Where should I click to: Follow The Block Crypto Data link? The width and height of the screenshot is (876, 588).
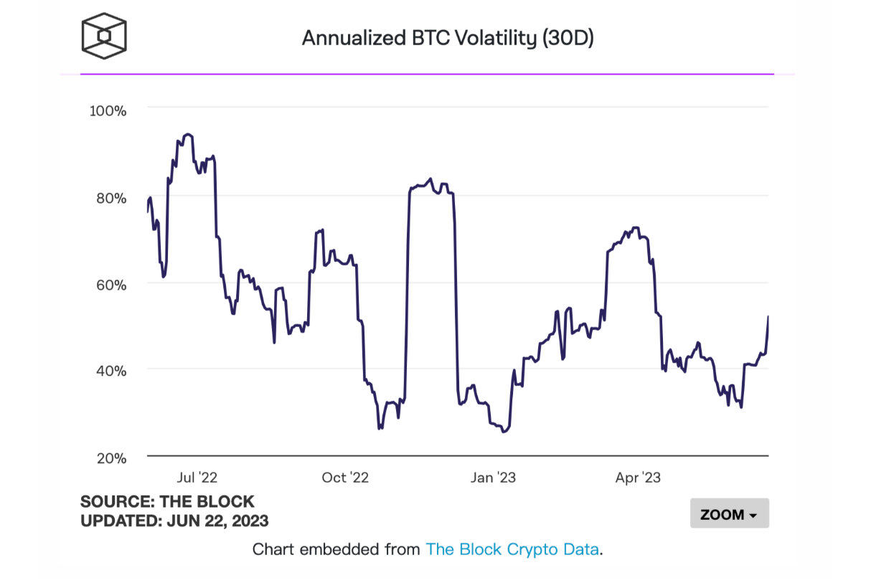[x=512, y=549]
